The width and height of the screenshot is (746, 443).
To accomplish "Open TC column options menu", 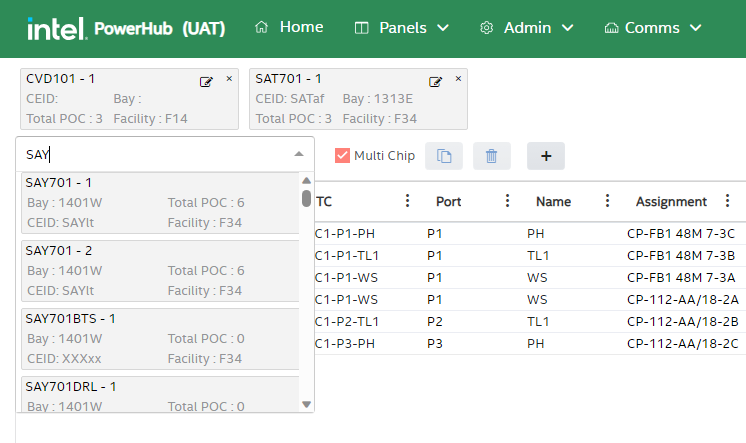I will click(407, 201).
